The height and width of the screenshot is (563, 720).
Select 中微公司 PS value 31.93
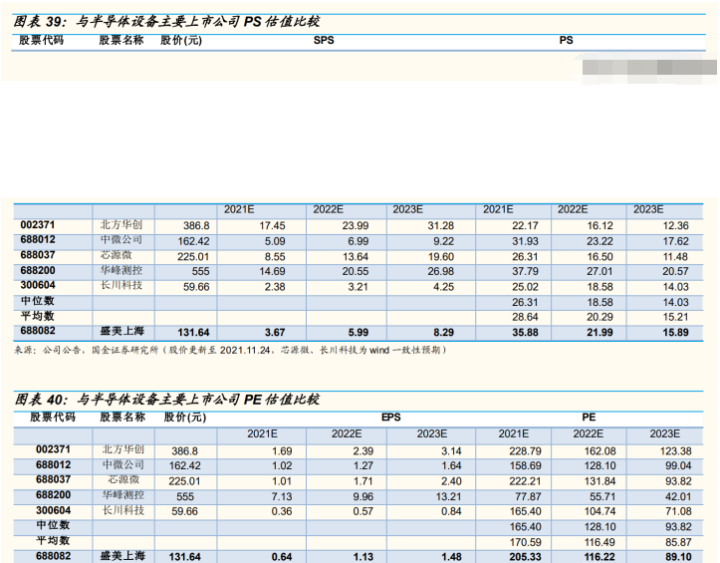pyautogui.click(x=525, y=242)
